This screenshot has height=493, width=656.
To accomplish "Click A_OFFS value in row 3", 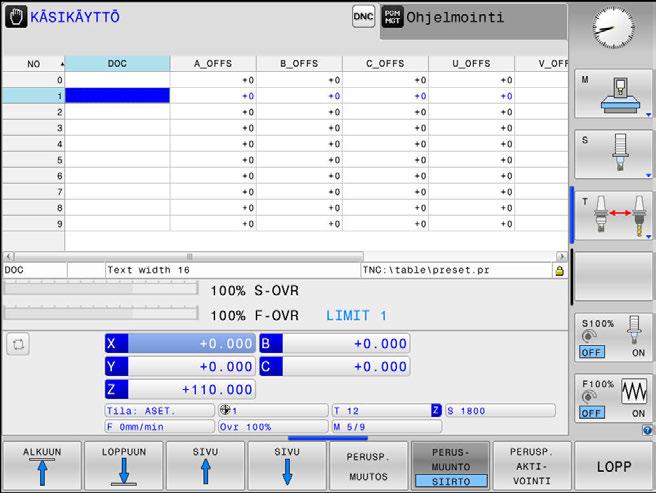I will [x=213, y=128].
